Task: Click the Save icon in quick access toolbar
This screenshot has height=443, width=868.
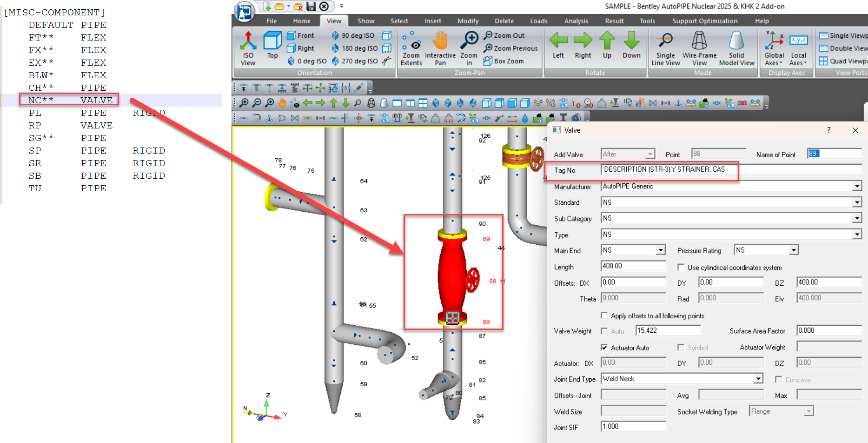Action: (311, 7)
